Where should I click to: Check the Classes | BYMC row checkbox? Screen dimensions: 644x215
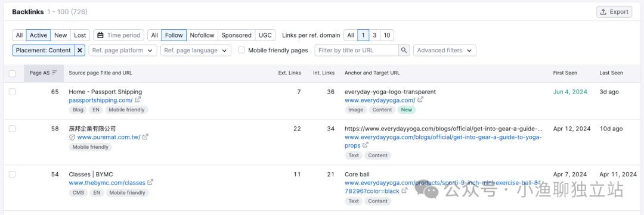[13, 175]
